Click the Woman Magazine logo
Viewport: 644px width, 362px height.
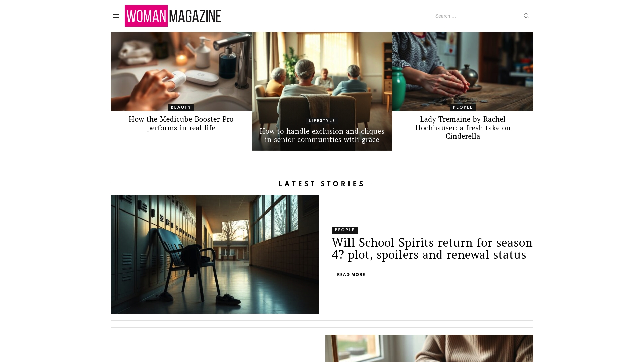173,16
